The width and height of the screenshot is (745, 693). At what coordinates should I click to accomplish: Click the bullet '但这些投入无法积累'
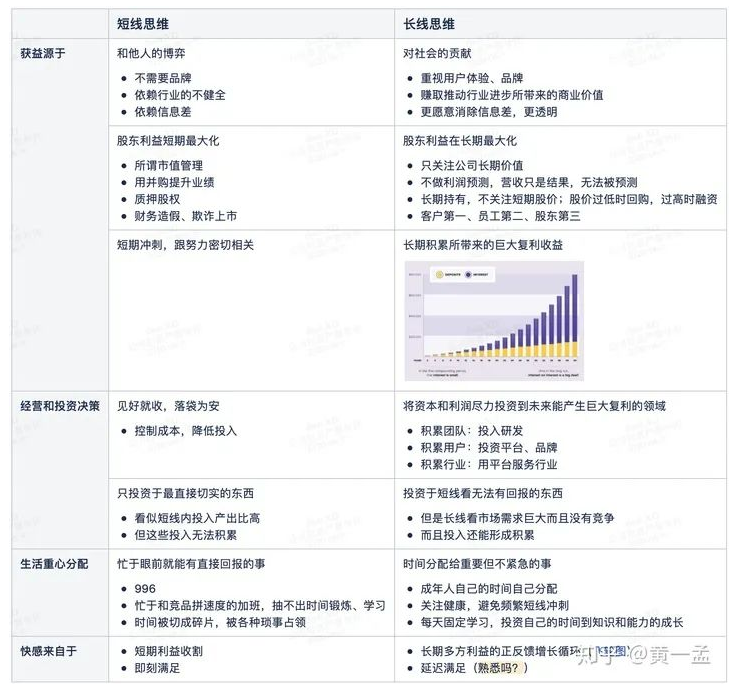point(186,535)
